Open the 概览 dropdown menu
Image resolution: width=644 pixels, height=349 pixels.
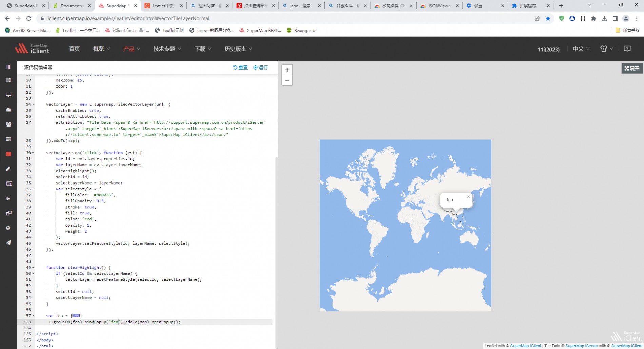pyautogui.click(x=102, y=49)
